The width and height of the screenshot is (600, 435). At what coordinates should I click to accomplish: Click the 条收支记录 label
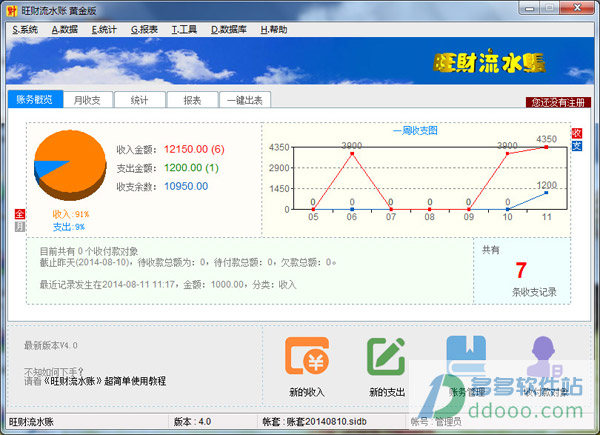(535, 292)
